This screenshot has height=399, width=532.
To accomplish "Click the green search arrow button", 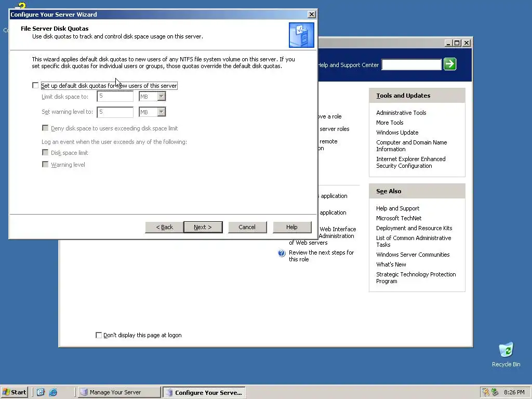I will 450,64.
